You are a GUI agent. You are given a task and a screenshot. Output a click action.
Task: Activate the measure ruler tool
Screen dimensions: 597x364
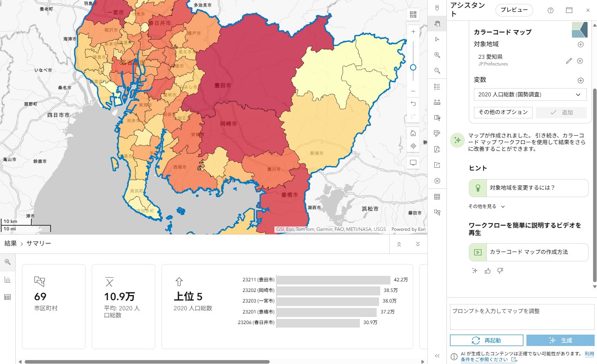pyautogui.click(x=437, y=102)
